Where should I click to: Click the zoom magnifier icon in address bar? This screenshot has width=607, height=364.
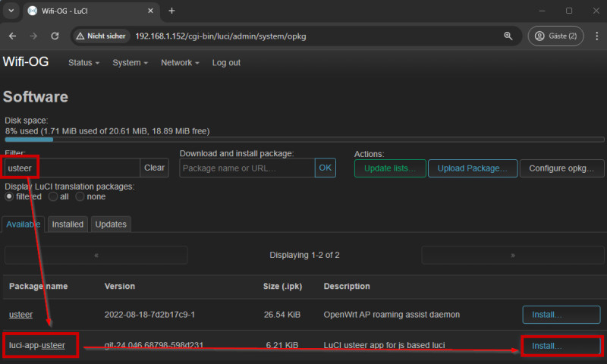click(x=508, y=36)
